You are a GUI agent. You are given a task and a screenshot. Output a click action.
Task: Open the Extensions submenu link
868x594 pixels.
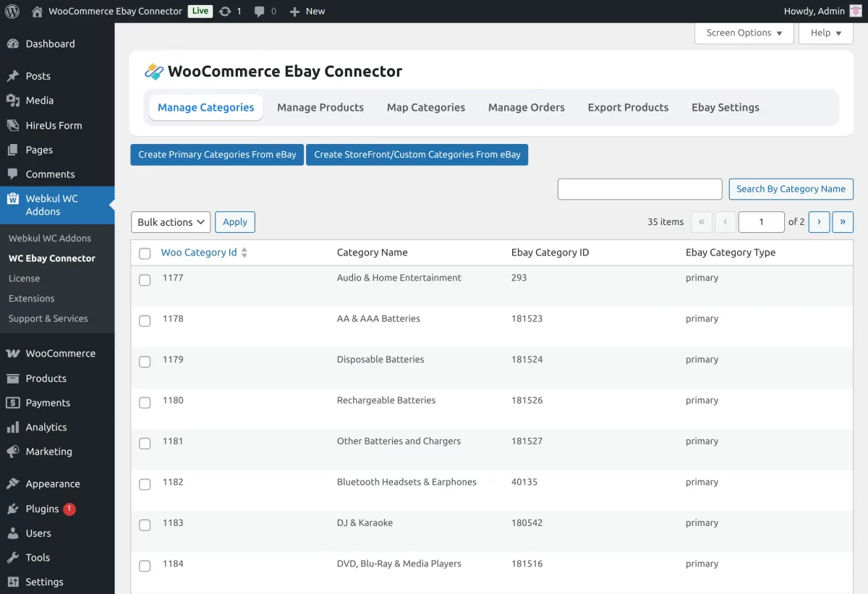point(32,298)
